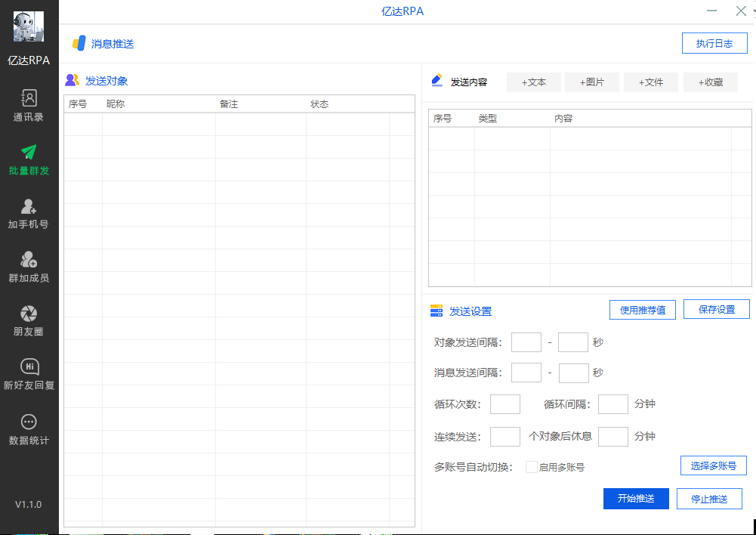Viewport: 756px width, 535px height.
Task: Add an image with +图片
Action: 592,82
